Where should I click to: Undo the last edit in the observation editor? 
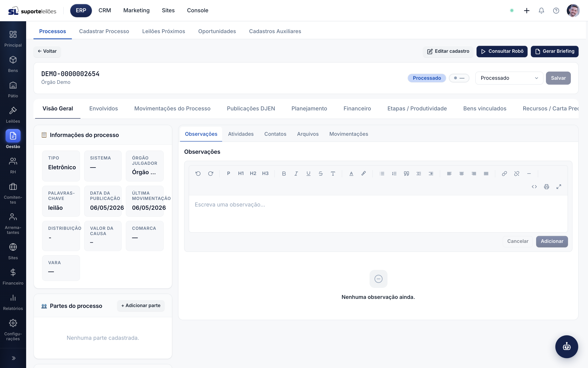tap(198, 174)
